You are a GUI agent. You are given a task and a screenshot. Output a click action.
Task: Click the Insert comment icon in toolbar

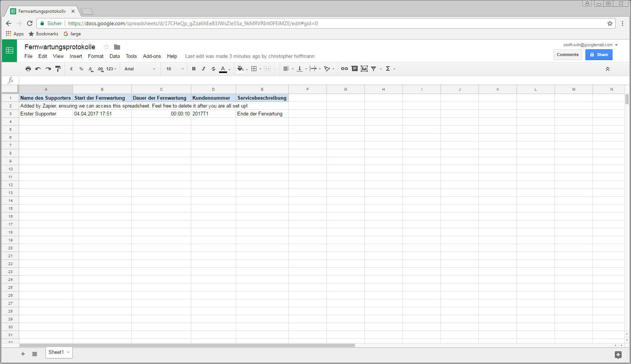[354, 69]
